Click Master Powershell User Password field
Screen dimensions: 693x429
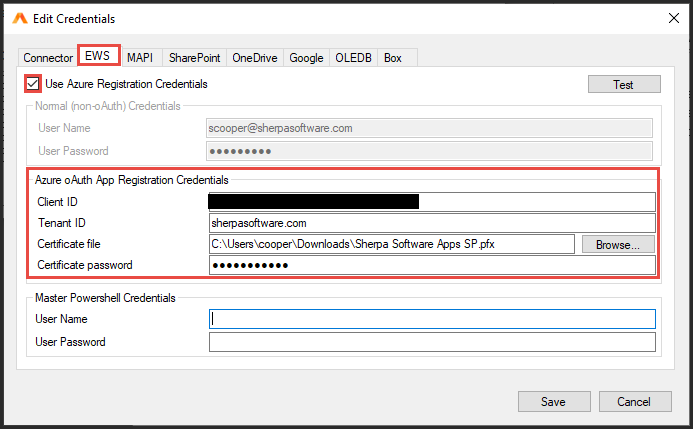(x=431, y=342)
